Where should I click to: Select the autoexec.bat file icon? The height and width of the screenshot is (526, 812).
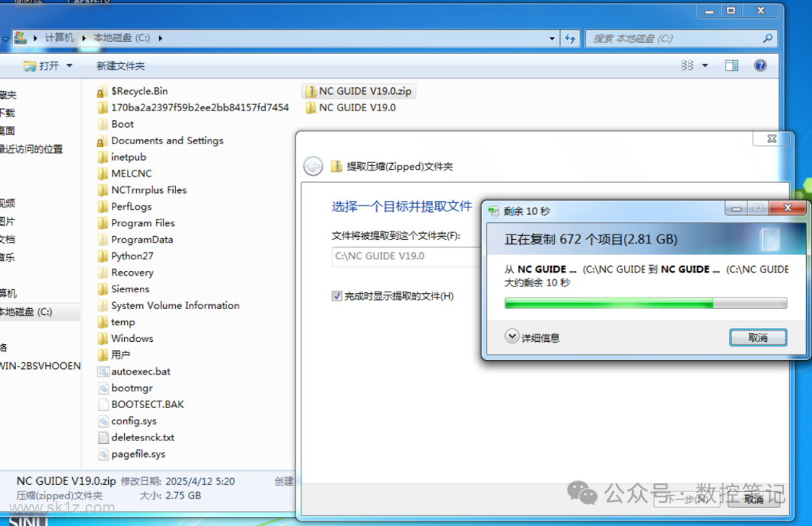[102, 372]
